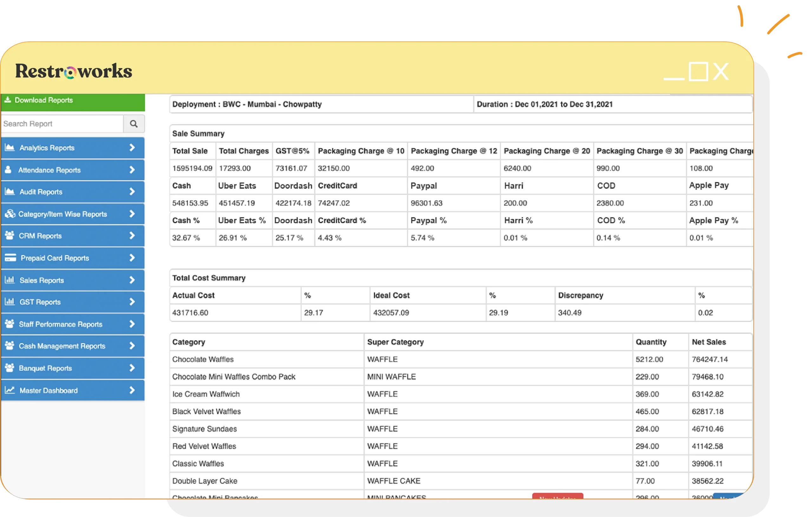Click the Sales Reports bar chart icon

[10, 280]
